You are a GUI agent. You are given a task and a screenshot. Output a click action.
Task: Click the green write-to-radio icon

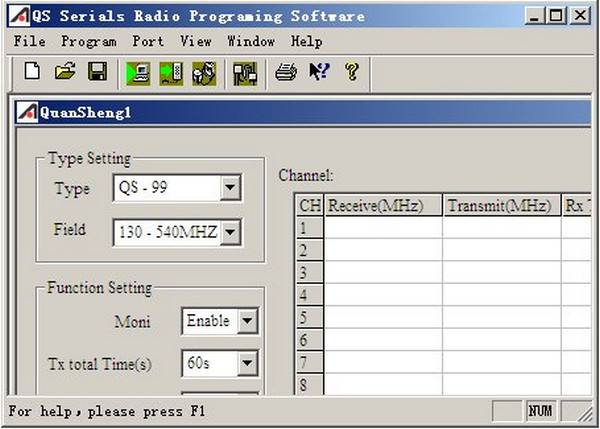[x=171, y=73]
